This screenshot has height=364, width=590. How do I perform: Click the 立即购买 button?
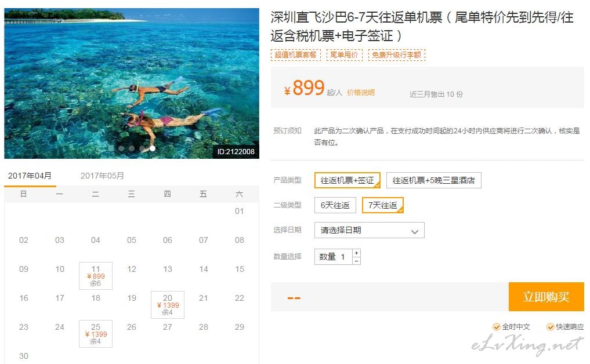pyautogui.click(x=546, y=297)
